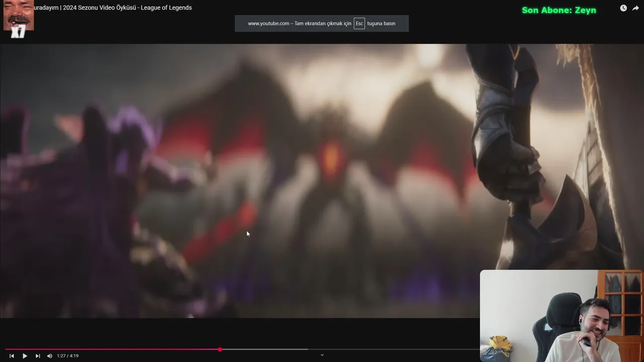Click the 'Son Abone: Zeyn' overlay text
The width and height of the screenshot is (644, 362).
[559, 10]
